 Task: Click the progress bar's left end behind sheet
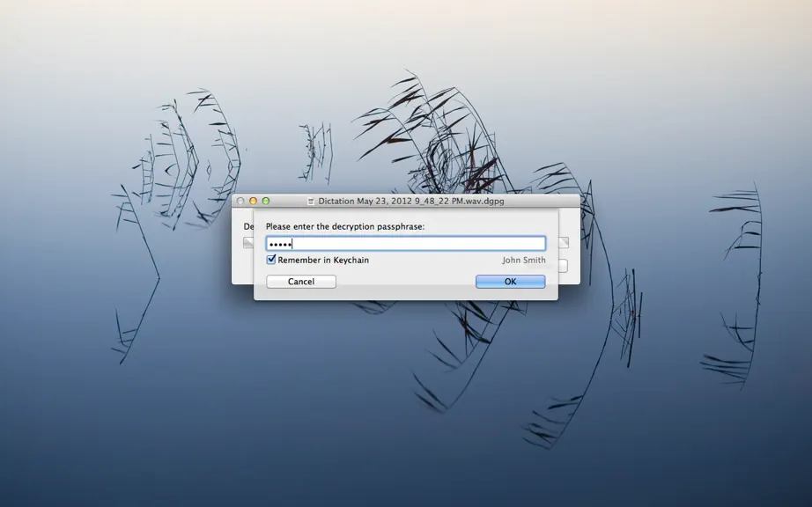[248, 243]
